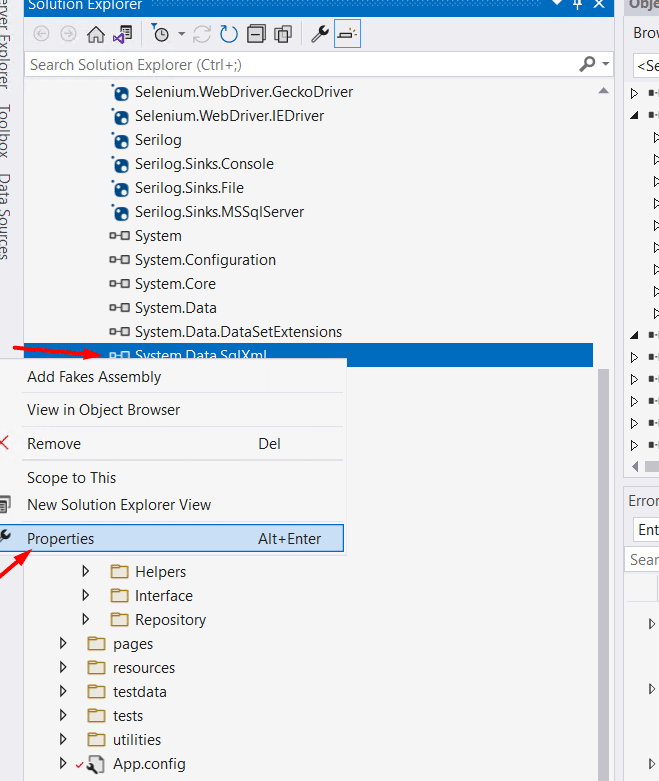
Task: Click the System.Core assembly reference icon
Action: pos(120,283)
